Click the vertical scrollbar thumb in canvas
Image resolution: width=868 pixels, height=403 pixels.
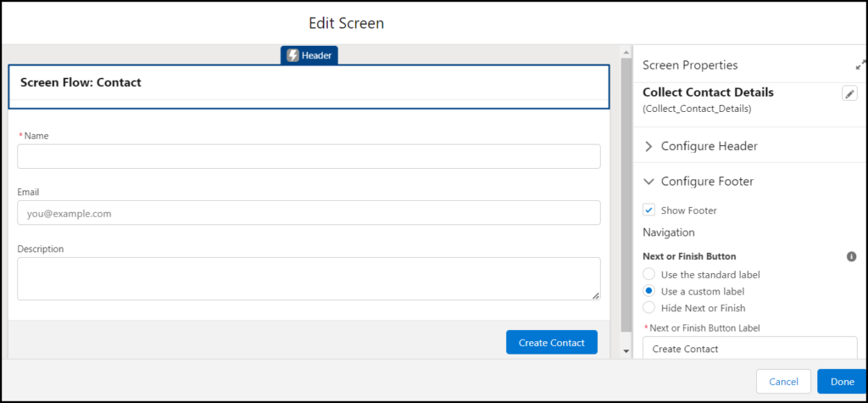[626, 194]
